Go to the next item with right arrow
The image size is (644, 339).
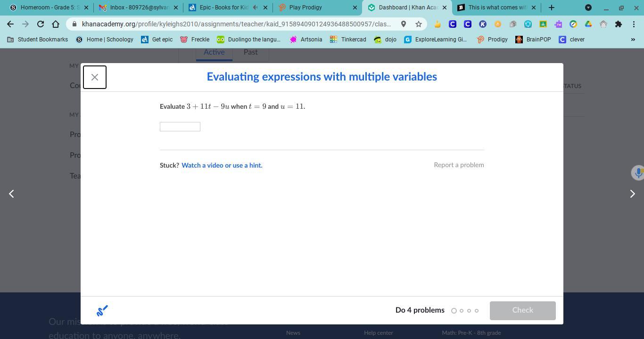pyautogui.click(x=633, y=194)
